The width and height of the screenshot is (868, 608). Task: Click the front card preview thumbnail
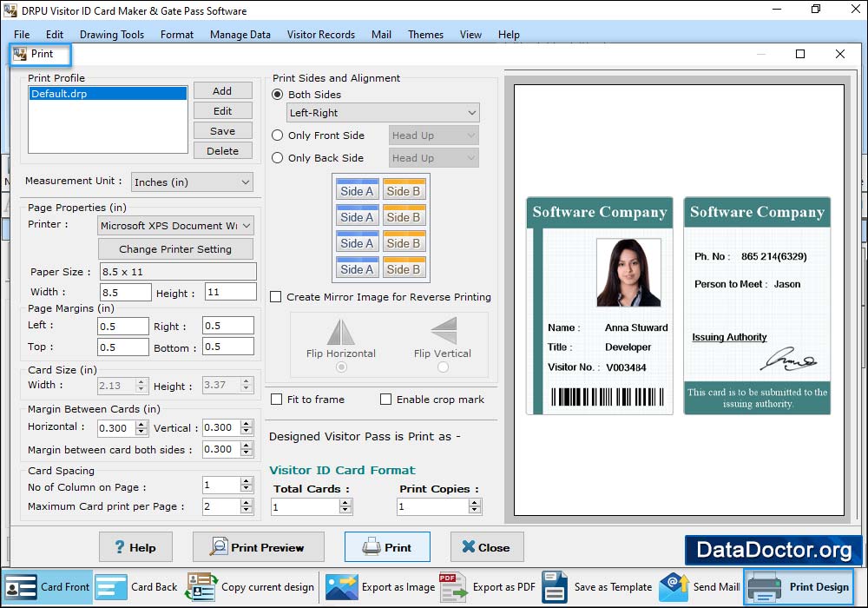click(600, 306)
